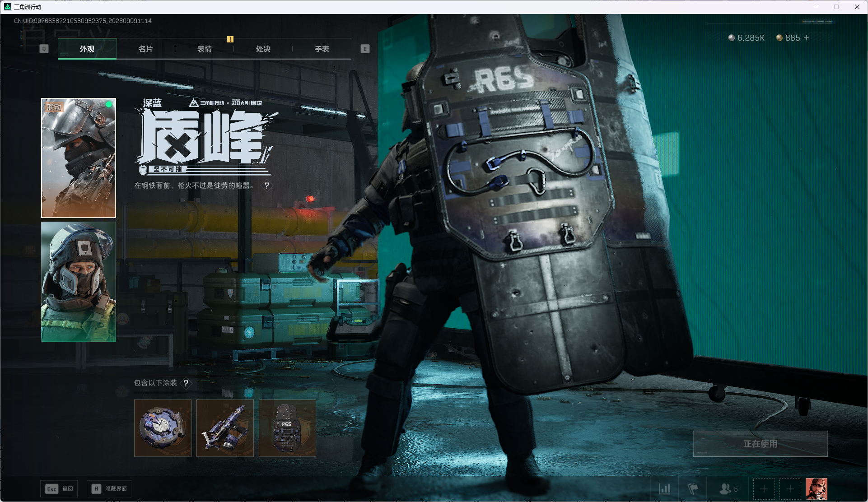Go to the 处决 tab
The width and height of the screenshot is (868, 502).
pos(263,49)
